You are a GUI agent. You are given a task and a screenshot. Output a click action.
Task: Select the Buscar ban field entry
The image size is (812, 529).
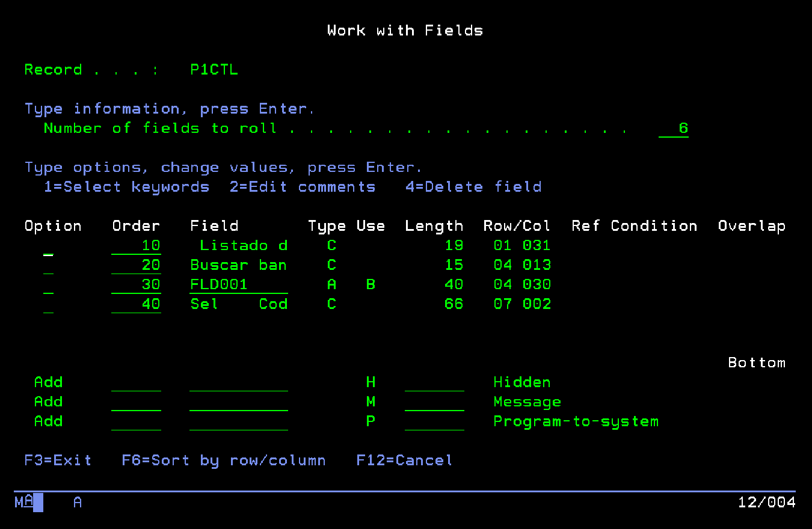click(x=238, y=264)
